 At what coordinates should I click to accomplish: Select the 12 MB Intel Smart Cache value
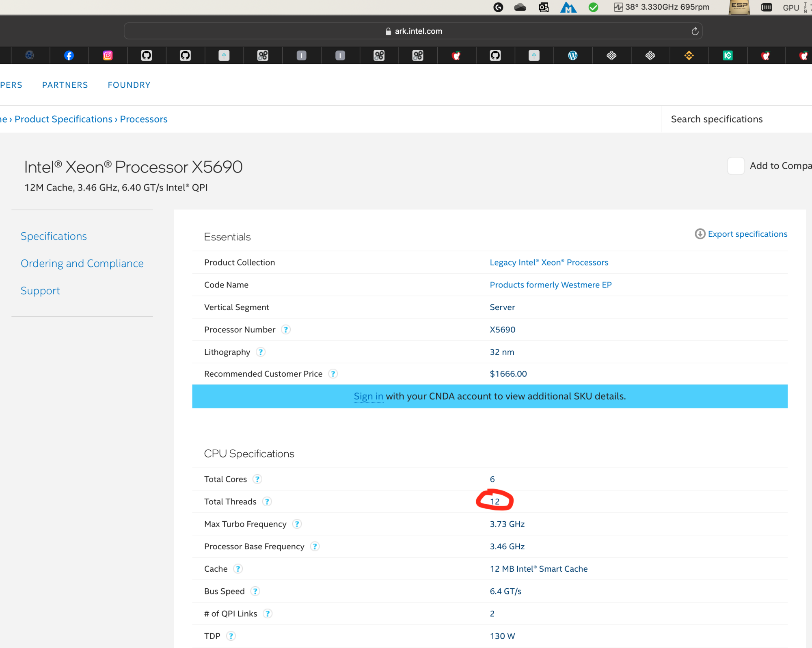click(x=539, y=569)
